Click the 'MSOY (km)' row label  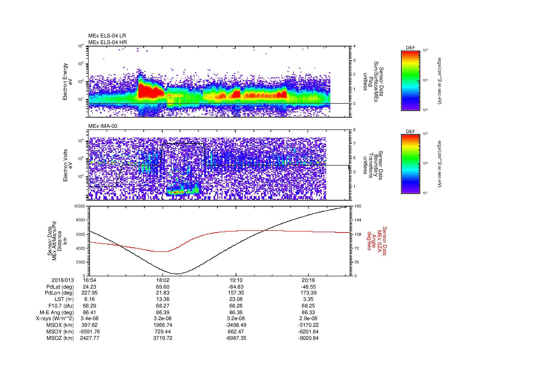60,332
